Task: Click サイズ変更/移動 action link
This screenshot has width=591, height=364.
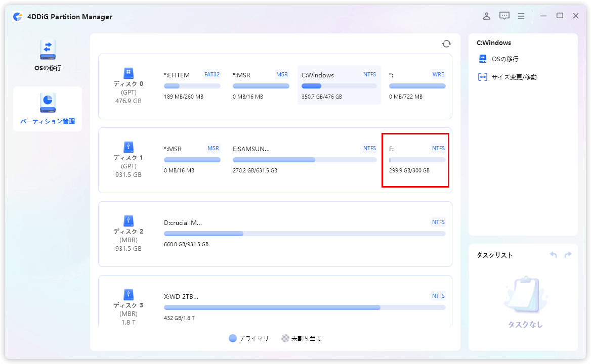Action: [x=514, y=77]
